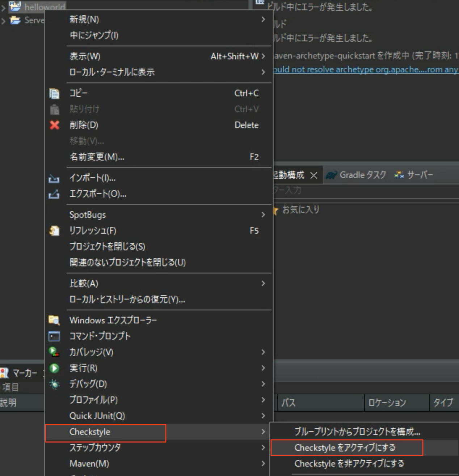
Task: Click the Copy icon beside コピー
Action: pyautogui.click(x=55, y=93)
